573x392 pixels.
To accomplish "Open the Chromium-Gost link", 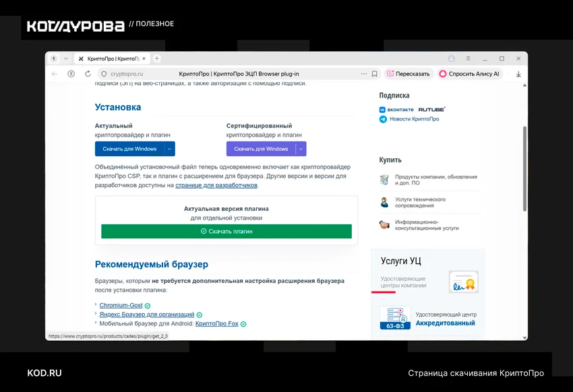I will coord(121,305).
